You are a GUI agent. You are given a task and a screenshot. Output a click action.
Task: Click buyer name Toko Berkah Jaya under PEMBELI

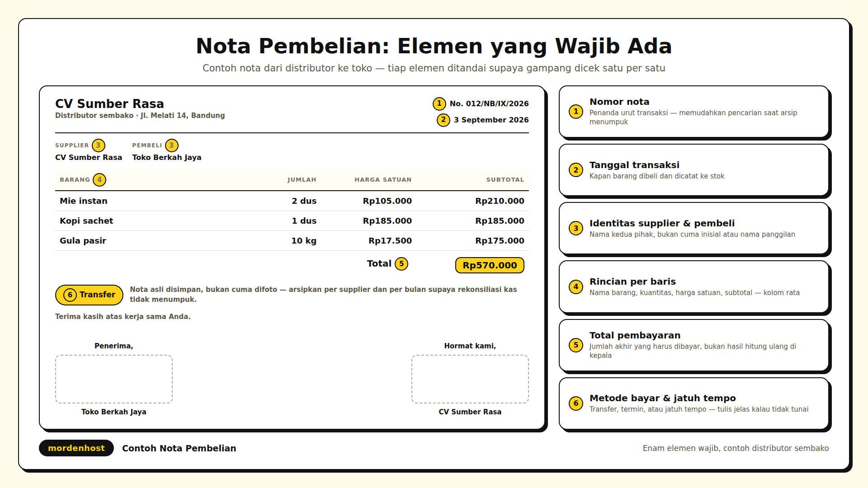coord(167,157)
